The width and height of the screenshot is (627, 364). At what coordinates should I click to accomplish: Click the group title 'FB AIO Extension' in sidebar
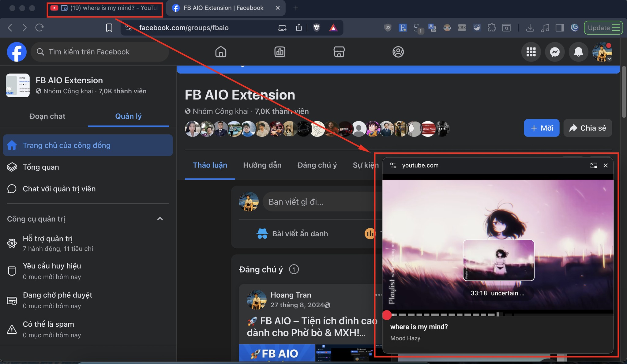click(69, 80)
